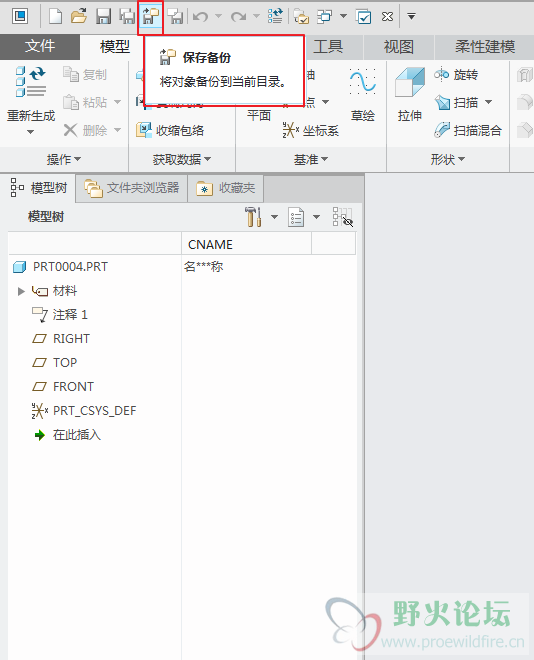Select the Revolve (旋转) tool

[456, 75]
